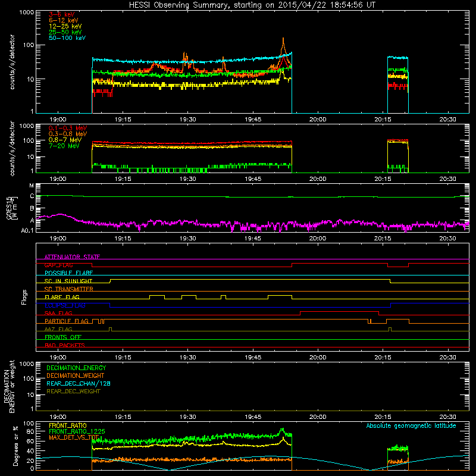Image resolution: width=476 pixels, height=476 pixels.
Task: Click the vertical Flags axis title
Action: coord(24,297)
